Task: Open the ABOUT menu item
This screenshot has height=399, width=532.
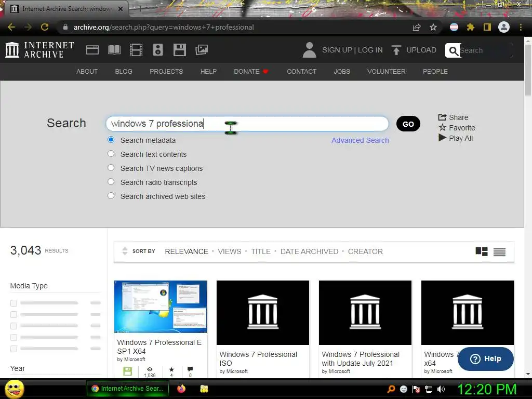Action: (x=87, y=72)
